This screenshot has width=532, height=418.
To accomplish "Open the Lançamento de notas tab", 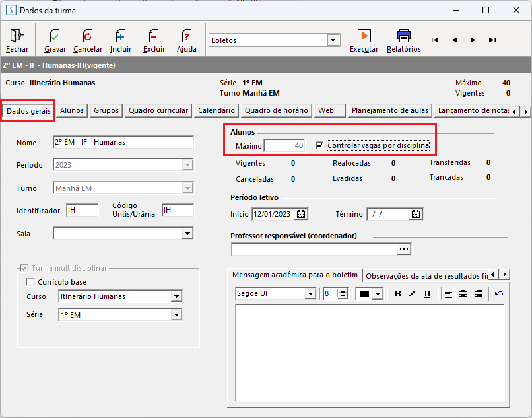I will pyautogui.click(x=473, y=111).
